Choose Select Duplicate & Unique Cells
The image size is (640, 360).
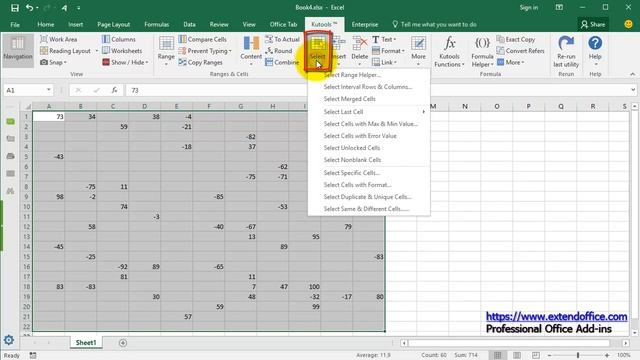(x=369, y=197)
